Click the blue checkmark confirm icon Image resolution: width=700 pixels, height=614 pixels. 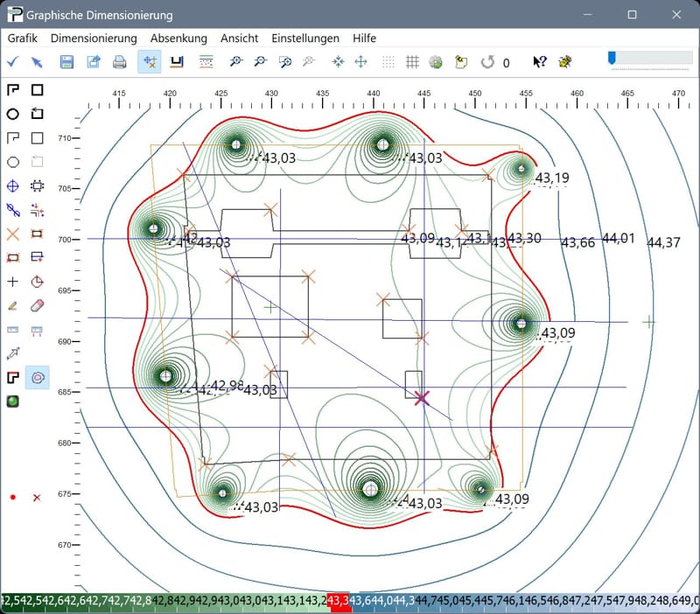12,62
